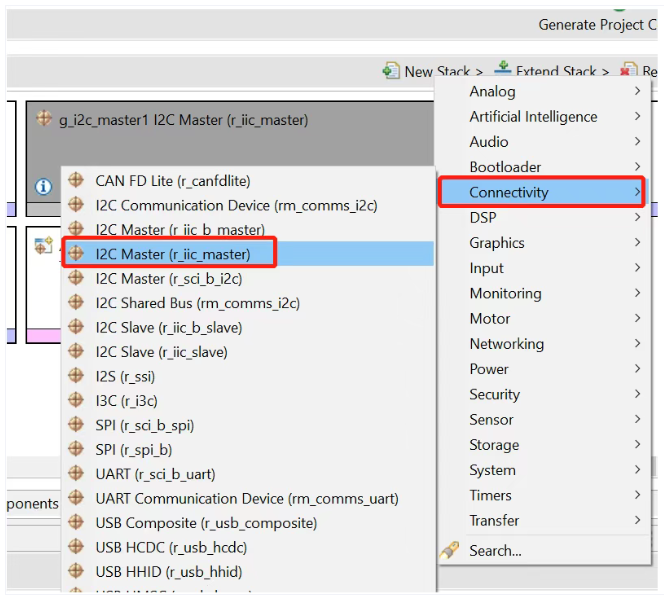Screen dimensions: 664x596
Task: Click the Search pencil icon in menu
Action: 450,550
